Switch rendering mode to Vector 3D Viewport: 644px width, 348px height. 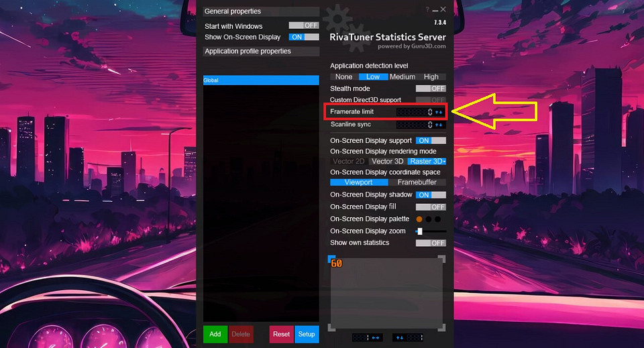coord(388,162)
